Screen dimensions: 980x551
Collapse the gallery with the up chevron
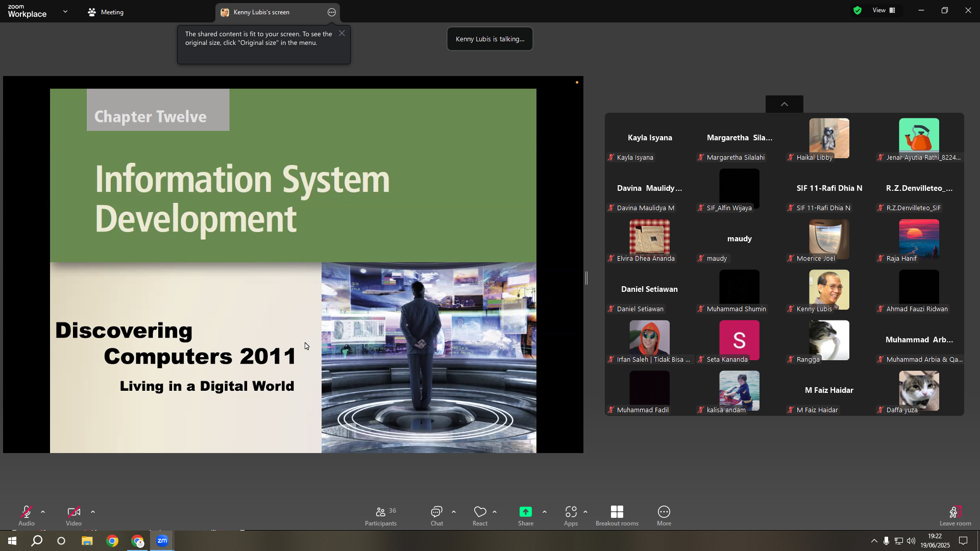pyautogui.click(x=785, y=104)
